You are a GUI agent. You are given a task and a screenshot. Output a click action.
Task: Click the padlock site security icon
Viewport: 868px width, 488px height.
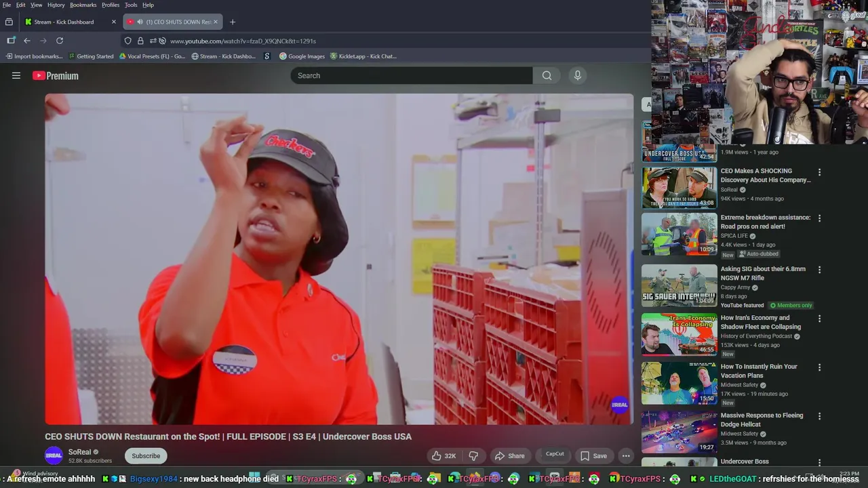click(x=140, y=41)
